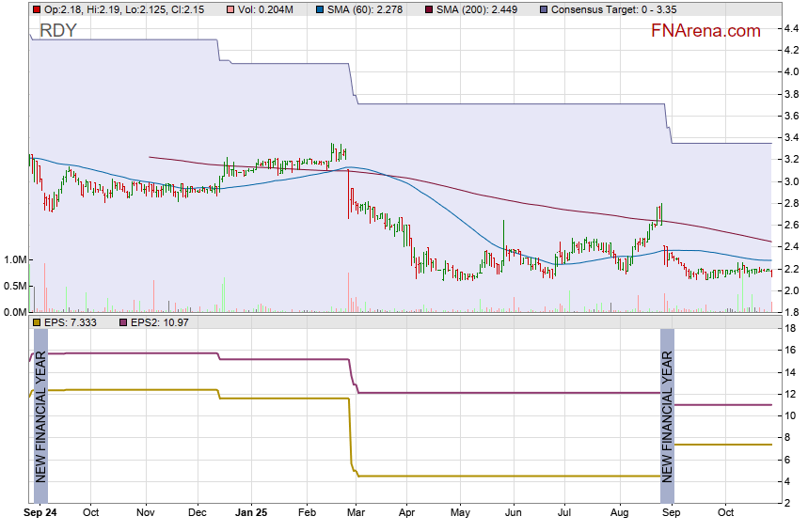Click the Aug label on the date axis
The image size is (808, 532).
click(x=617, y=513)
